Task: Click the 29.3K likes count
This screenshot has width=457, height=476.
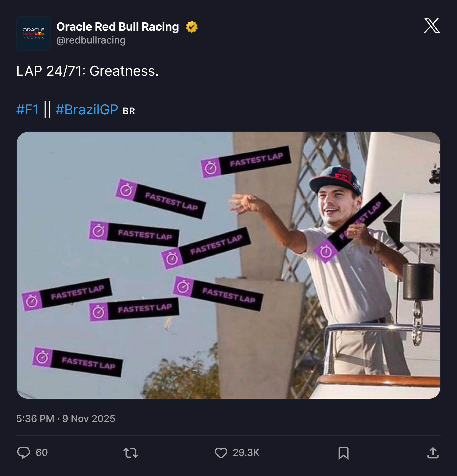Action: 246,453
